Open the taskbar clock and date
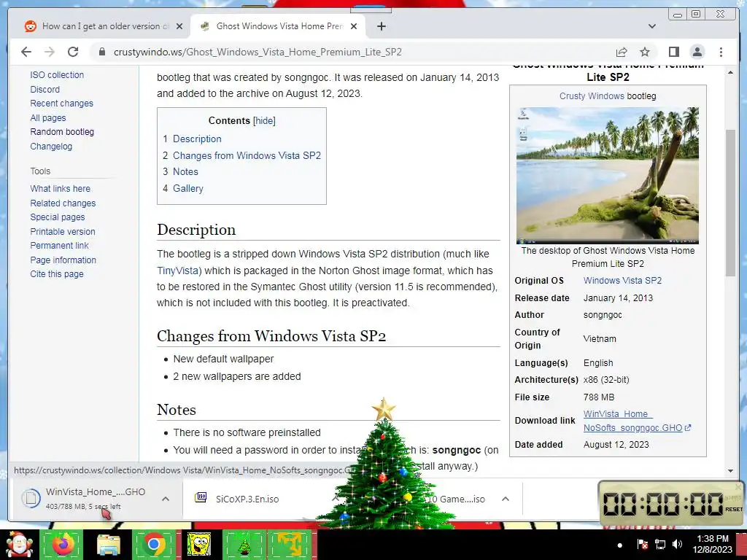Viewport: 747px width, 560px height. (712, 544)
